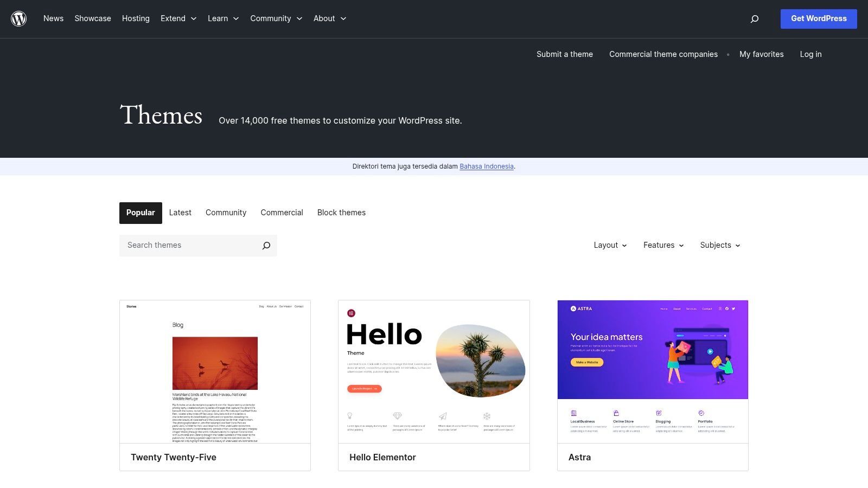Switch to the Block themes tab
The height and width of the screenshot is (488, 868).
341,213
